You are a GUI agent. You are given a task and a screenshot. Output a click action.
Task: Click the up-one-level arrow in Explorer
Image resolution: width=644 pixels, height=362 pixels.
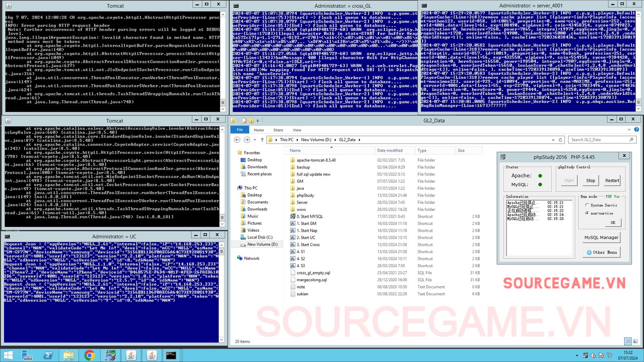coord(262,140)
